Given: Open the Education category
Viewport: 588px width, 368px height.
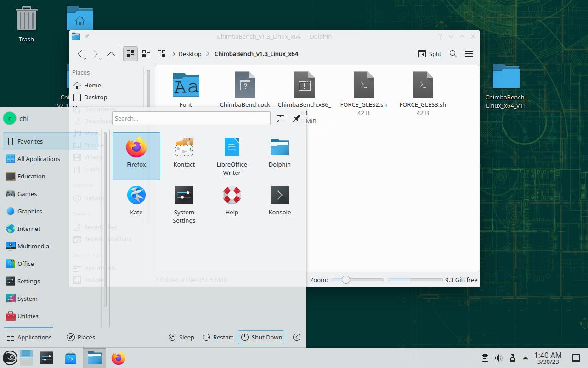Looking at the screenshot, I should (x=51, y=176).
